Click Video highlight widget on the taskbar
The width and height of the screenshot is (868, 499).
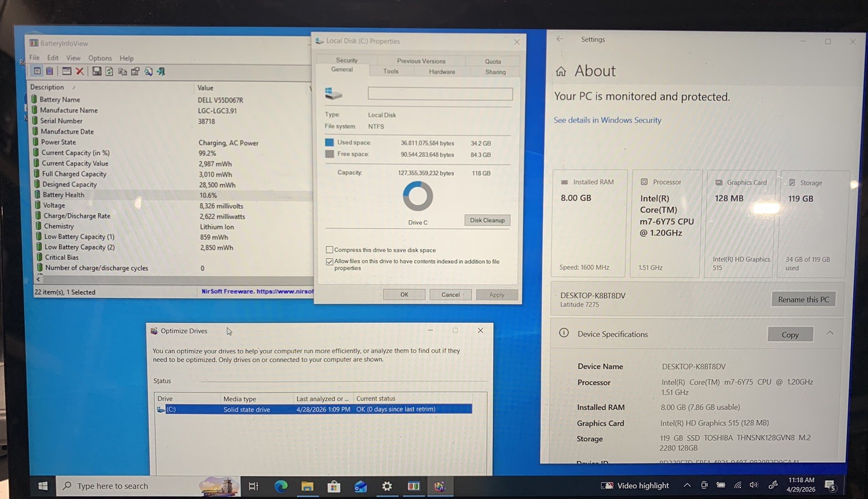(x=635, y=485)
